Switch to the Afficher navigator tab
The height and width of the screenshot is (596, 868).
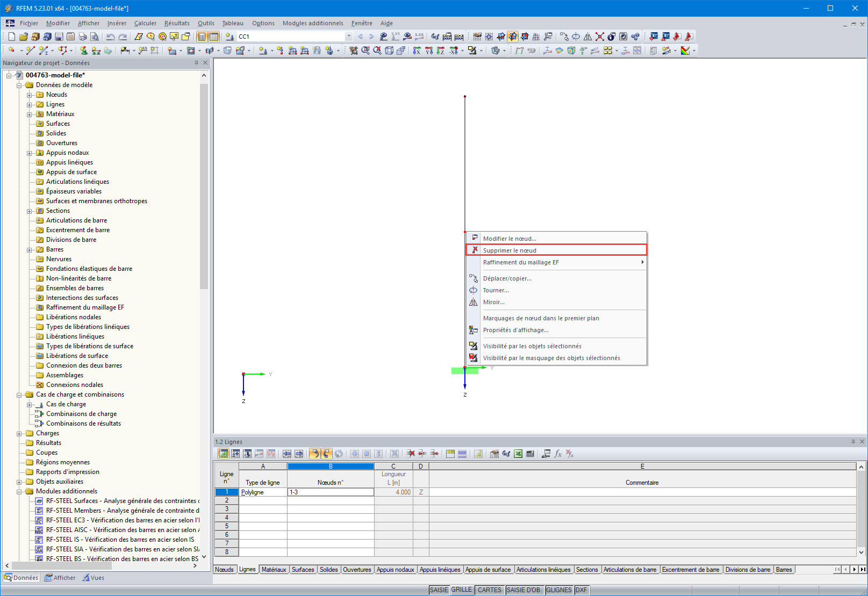click(60, 578)
